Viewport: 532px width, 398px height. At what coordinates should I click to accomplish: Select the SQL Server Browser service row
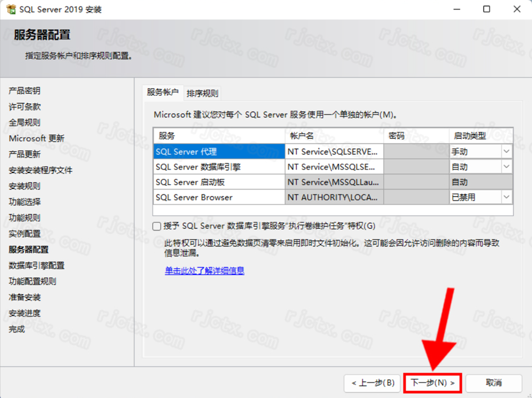coord(219,197)
